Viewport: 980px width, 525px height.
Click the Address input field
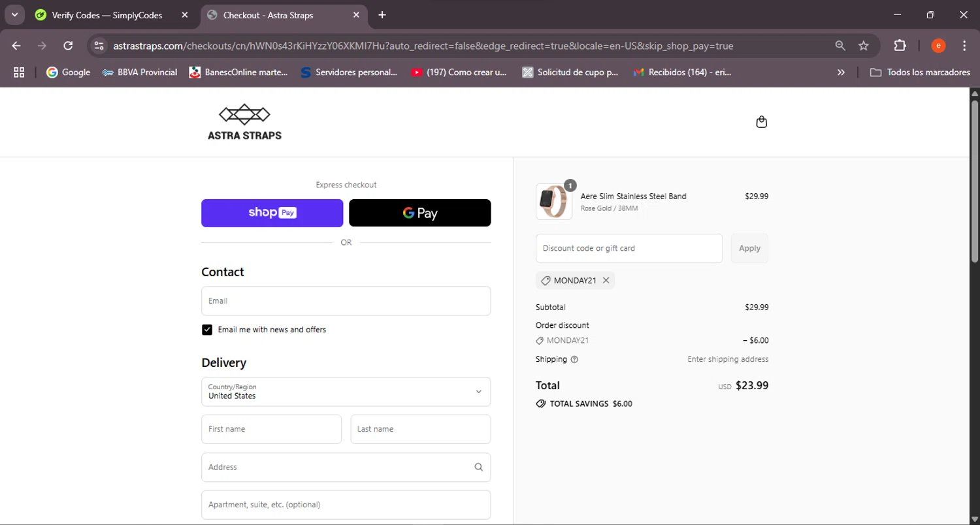346,467
